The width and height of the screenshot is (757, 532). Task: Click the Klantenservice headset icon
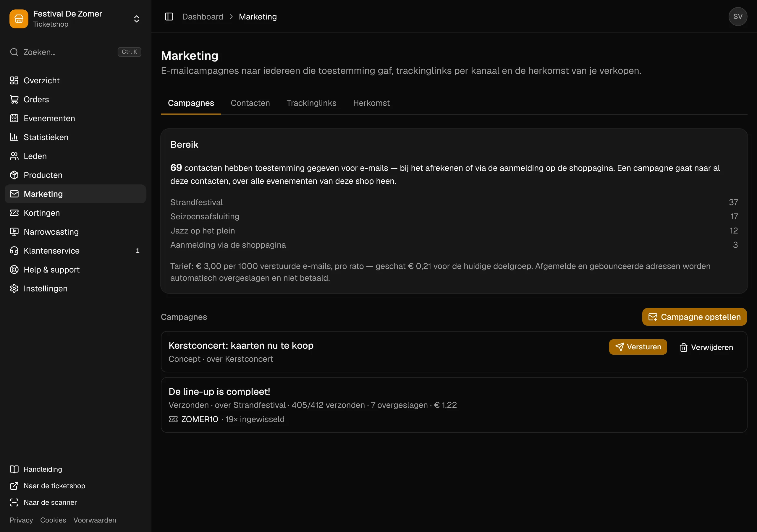coord(14,251)
